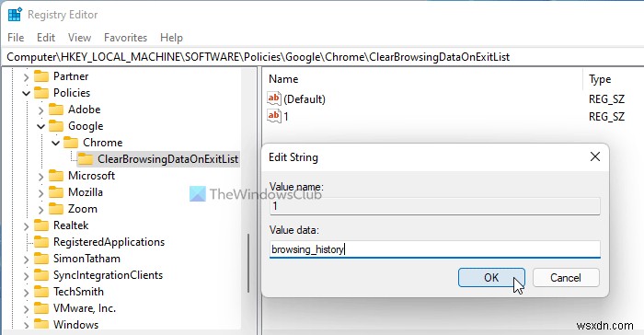
Task: Click the (Default) string value icon
Action: point(274,98)
